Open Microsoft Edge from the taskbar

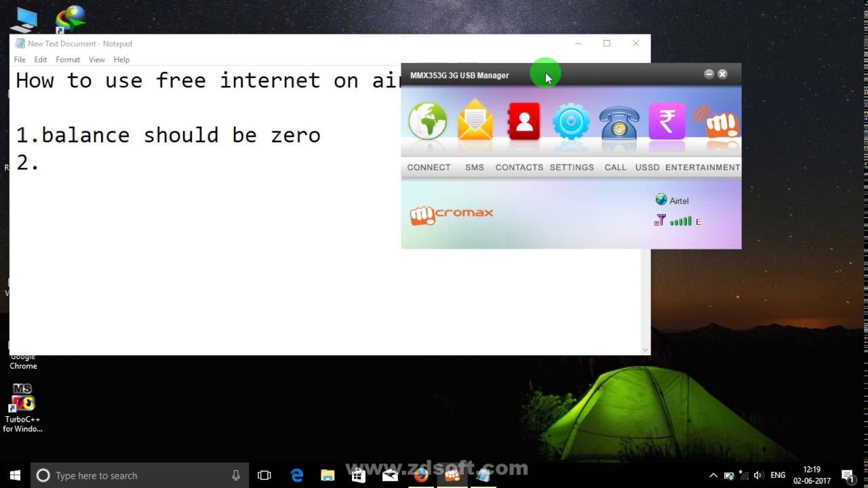point(297,475)
